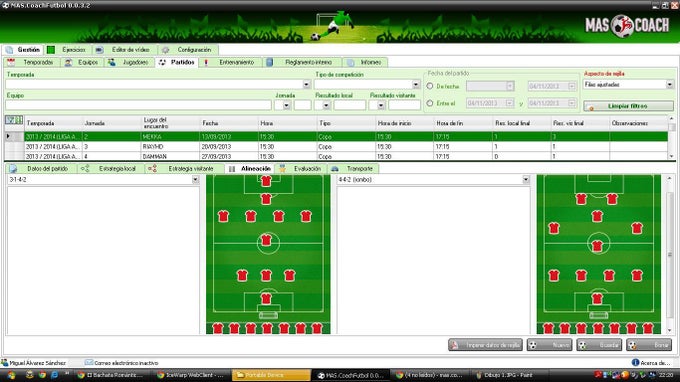Image resolution: width=680 pixels, height=382 pixels.
Task: Click the Guardar button
Action: coord(599,345)
